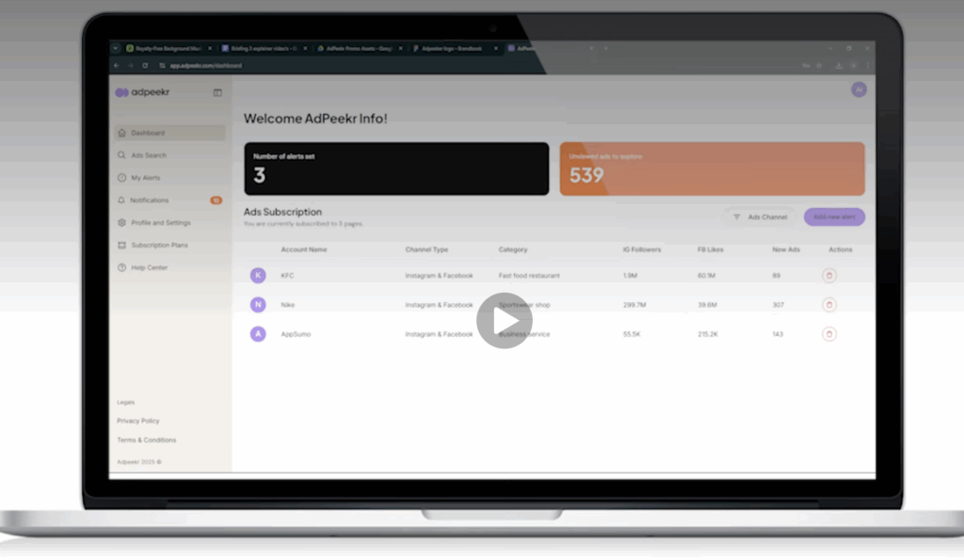Go back in the browser
The height and width of the screenshot is (560, 964).
click(x=117, y=66)
